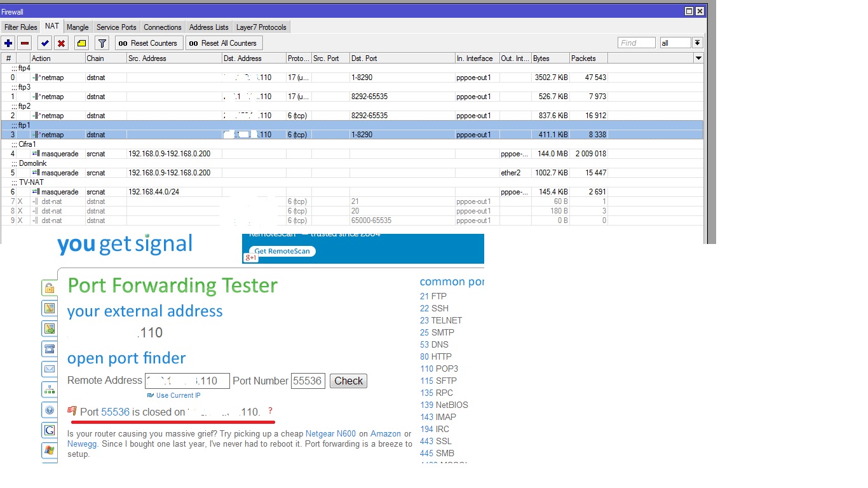This screenshot has width=868, height=488.
Task: Disable rule with the red X icon
Action: pyautogui.click(x=62, y=43)
